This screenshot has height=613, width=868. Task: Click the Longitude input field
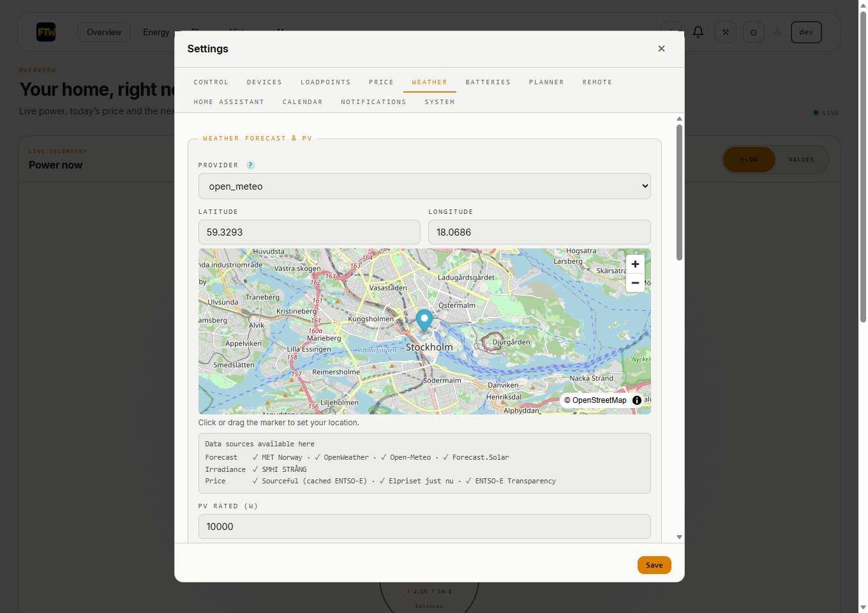pos(539,232)
